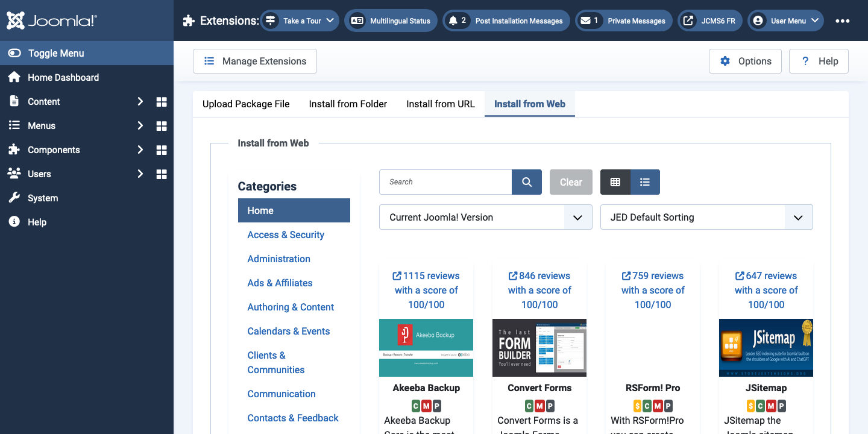Image resolution: width=868 pixels, height=434 pixels.
Task: Expand the Content menu chevron
Action: (140, 102)
